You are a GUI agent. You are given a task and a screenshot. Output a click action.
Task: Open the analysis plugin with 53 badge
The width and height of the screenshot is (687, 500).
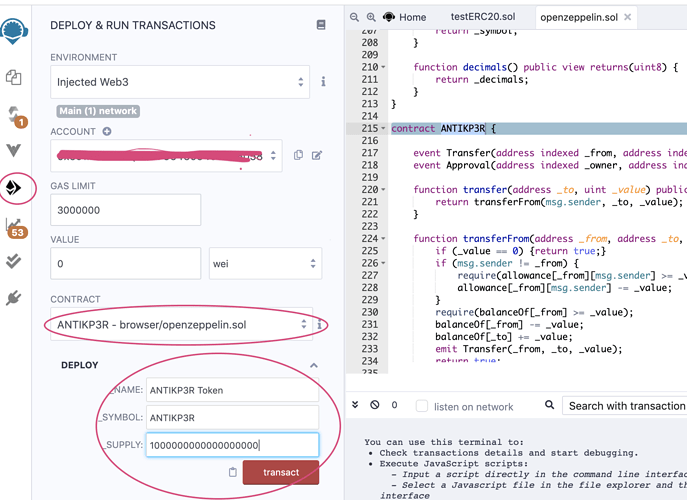coord(16,227)
